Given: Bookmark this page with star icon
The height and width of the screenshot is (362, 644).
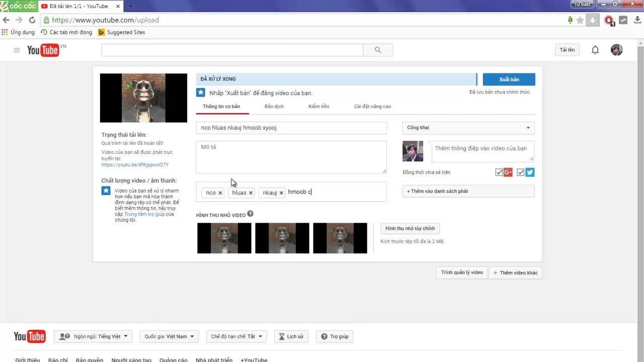Looking at the screenshot, I should pos(580,20).
